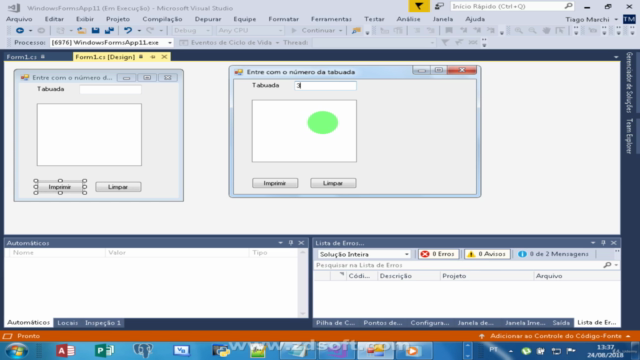Open the Solução Inteira scope dropdown
Viewport: 640px width, 360px height.
coord(363,254)
